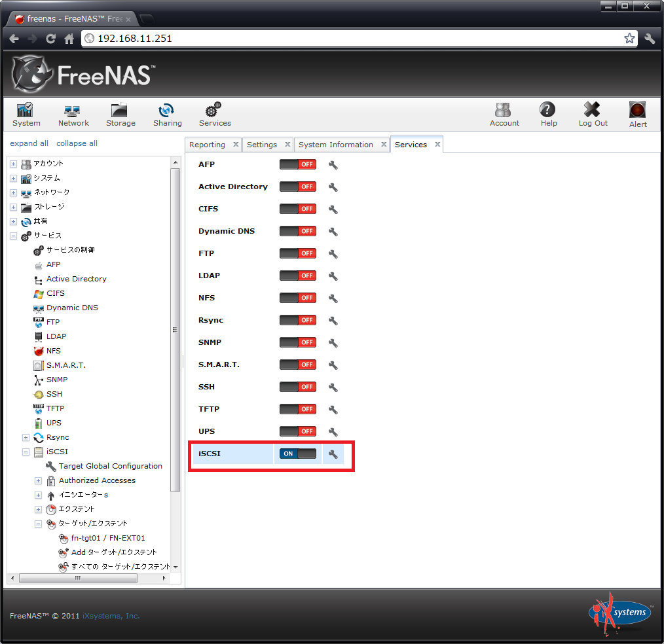This screenshot has height=644, width=664.
Task: Toggle the SSH service switch
Action: pyautogui.click(x=298, y=387)
